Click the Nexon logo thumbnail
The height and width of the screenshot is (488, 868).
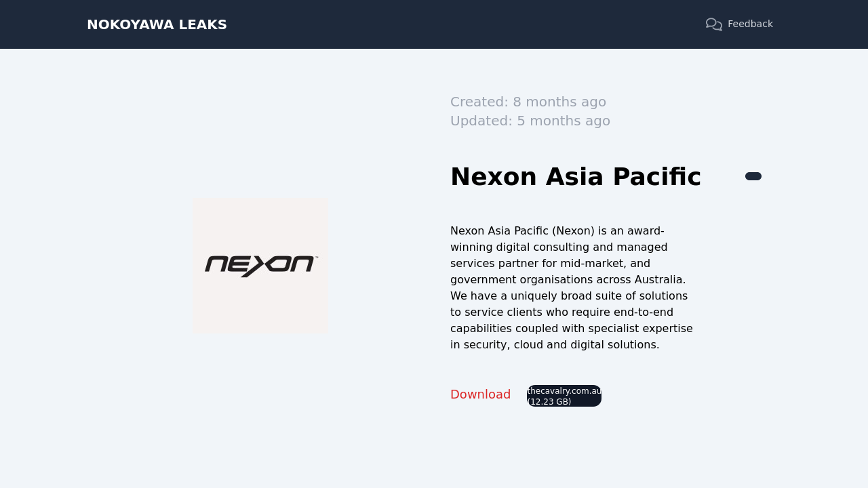[260, 266]
